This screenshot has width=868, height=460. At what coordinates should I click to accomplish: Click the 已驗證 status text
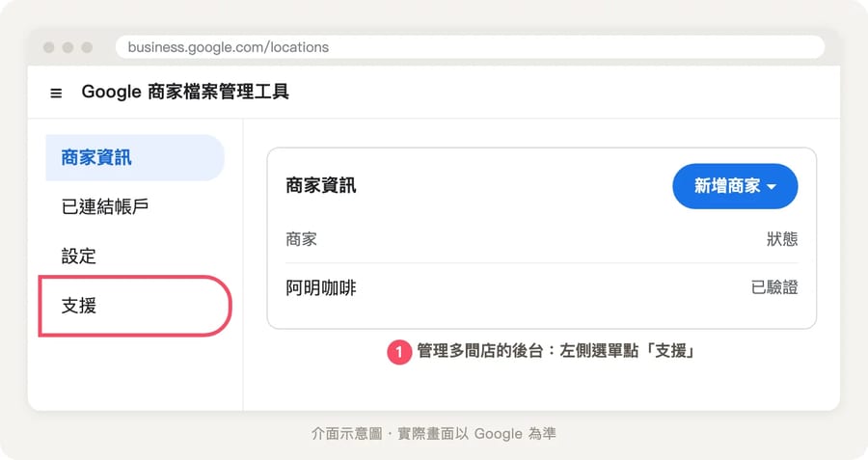click(773, 287)
